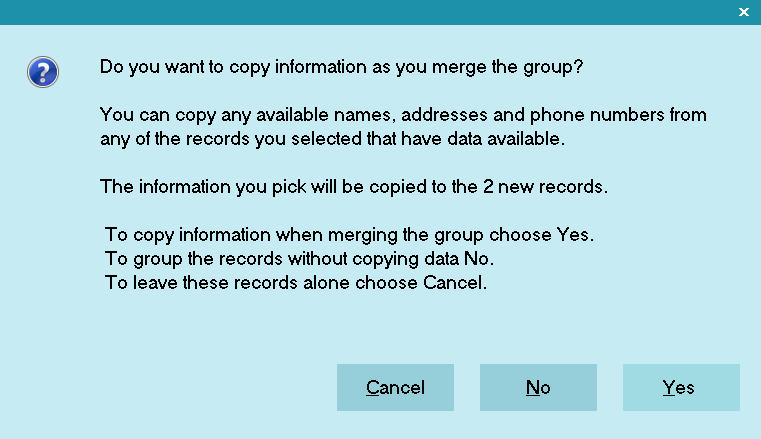761x439 pixels.
Task: Decline copying data using the No button
Action: (538, 388)
